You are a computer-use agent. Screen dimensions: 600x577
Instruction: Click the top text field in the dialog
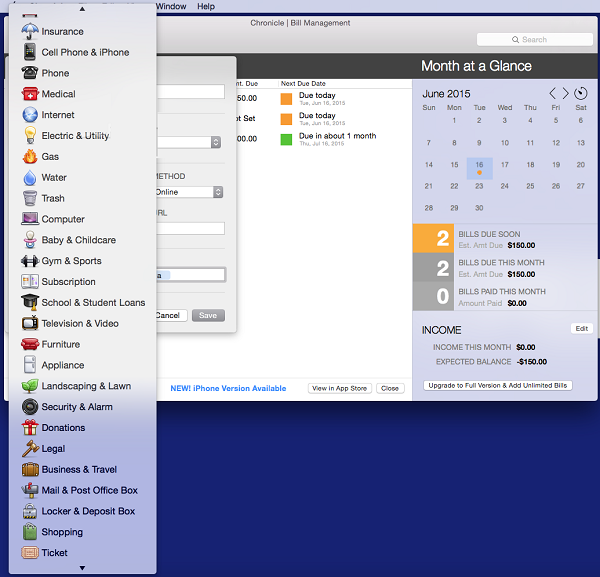tap(191, 92)
